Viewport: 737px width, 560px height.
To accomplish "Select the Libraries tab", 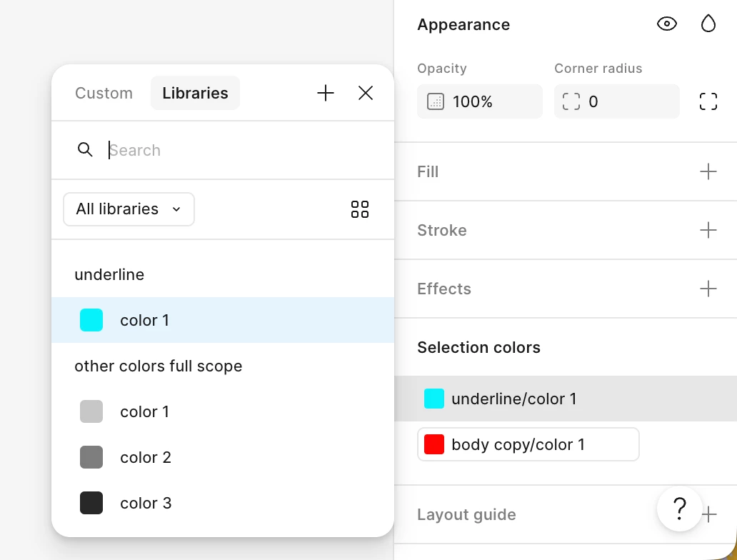I will point(195,93).
